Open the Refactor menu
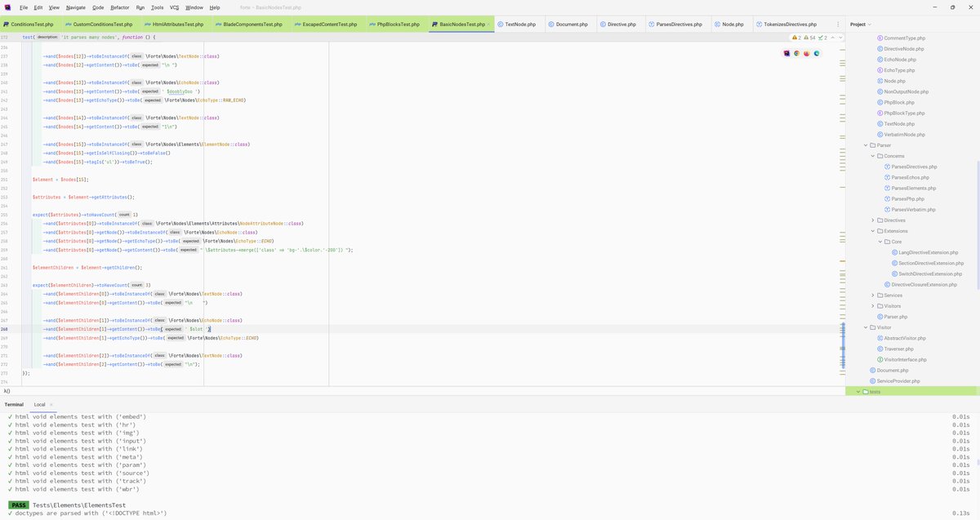This screenshot has width=980, height=520. [x=119, y=7]
